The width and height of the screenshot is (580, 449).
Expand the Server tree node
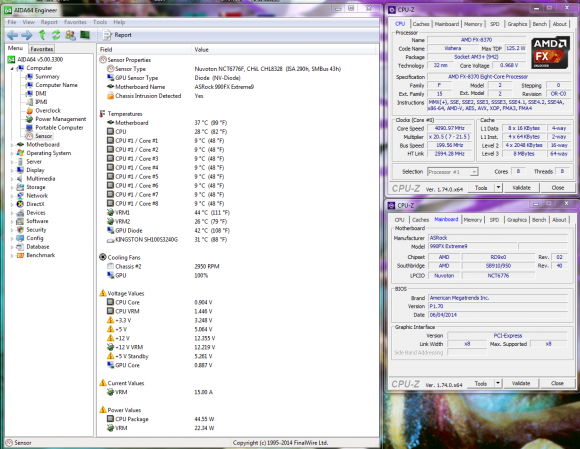[12, 162]
